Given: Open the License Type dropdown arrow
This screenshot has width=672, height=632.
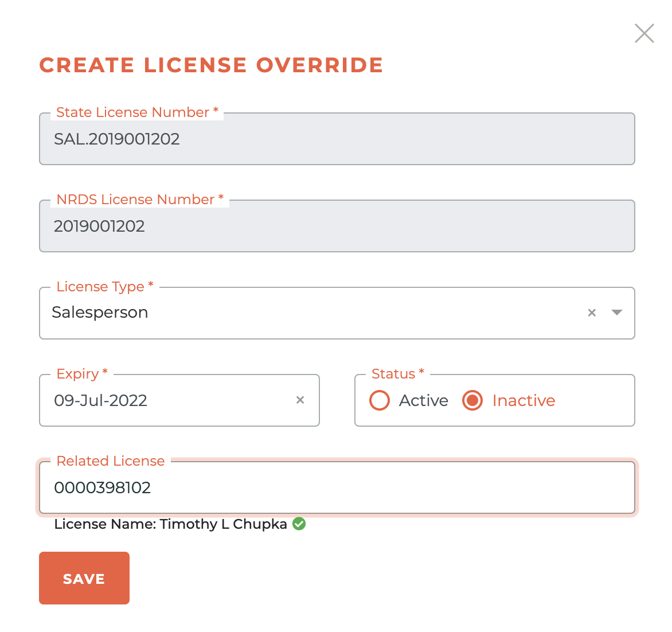Looking at the screenshot, I should pos(617,313).
